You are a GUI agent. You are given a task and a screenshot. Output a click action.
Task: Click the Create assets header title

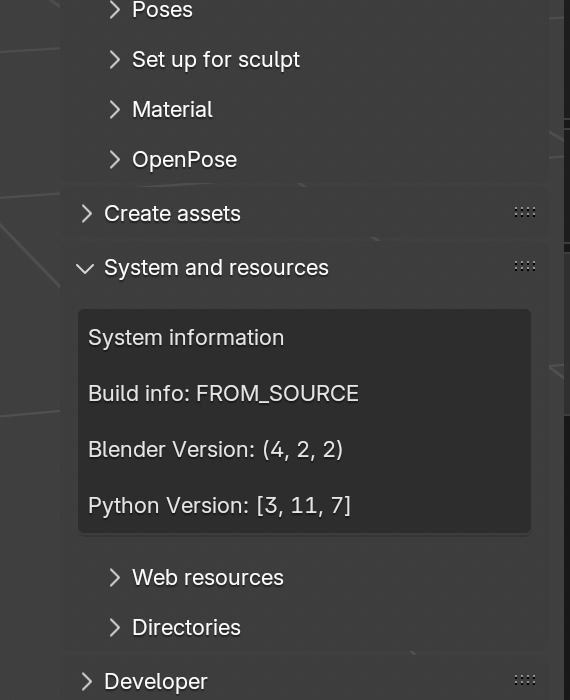click(172, 213)
